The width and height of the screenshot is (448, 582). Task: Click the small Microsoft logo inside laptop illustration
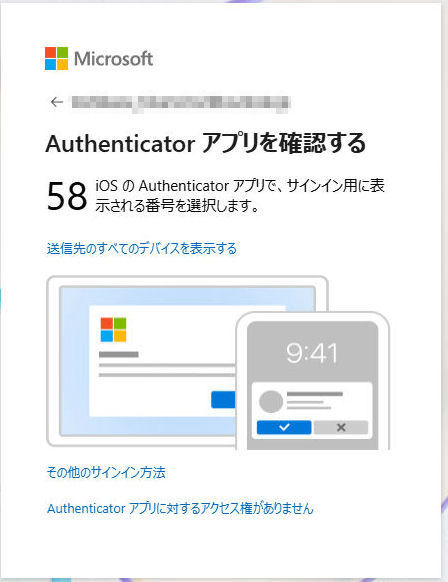click(x=113, y=329)
